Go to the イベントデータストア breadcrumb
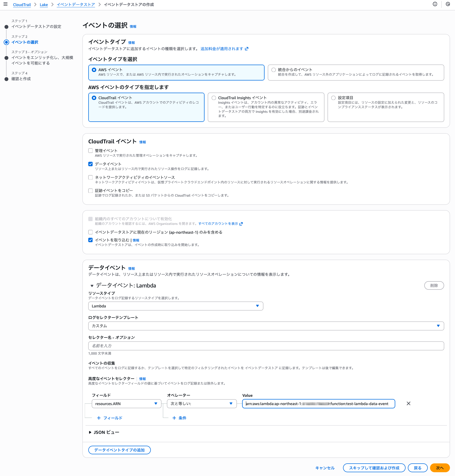 (76, 5)
